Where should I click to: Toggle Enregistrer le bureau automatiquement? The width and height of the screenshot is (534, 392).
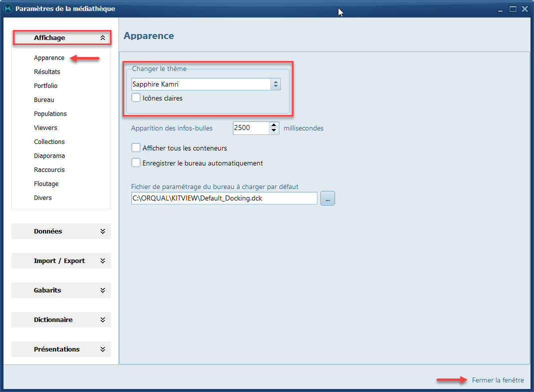coord(136,163)
